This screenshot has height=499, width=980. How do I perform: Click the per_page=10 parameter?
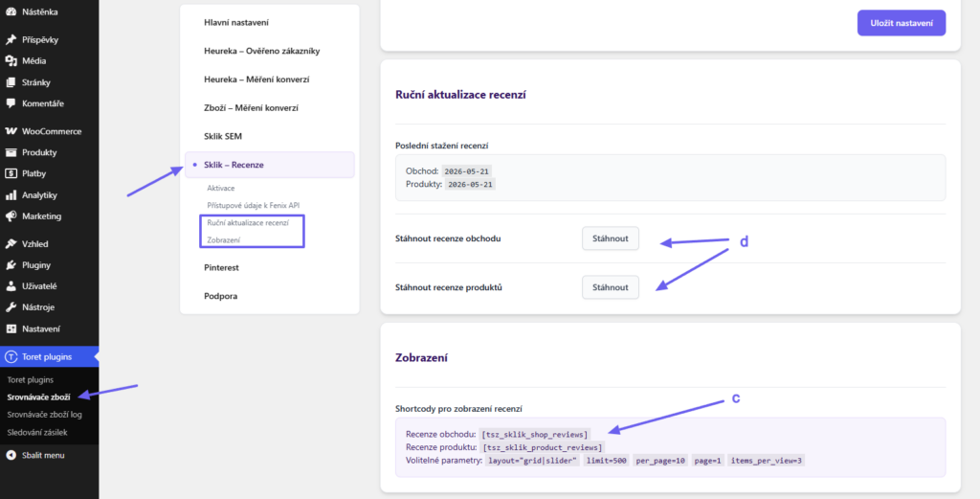(x=660, y=461)
